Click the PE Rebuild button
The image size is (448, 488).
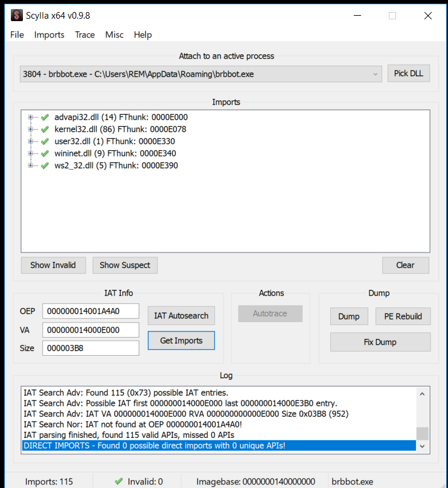403,316
